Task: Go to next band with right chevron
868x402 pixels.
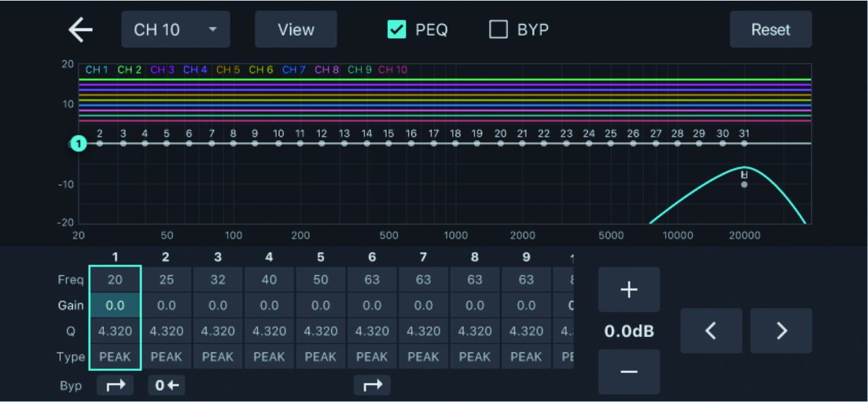Action: [x=781, y=331]
